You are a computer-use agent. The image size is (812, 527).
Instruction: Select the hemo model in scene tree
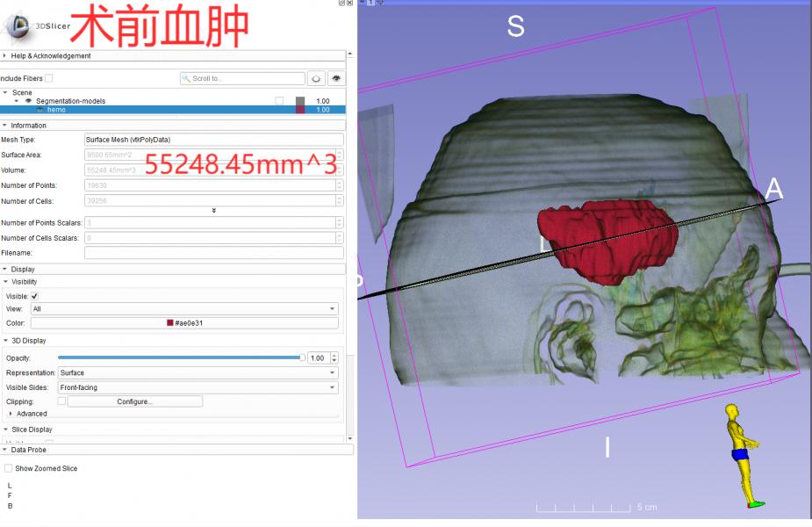[57, 110]
